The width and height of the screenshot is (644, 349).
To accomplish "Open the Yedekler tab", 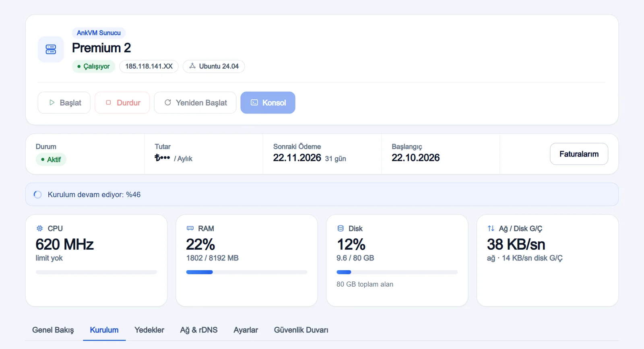I will [x=149, y=330].
